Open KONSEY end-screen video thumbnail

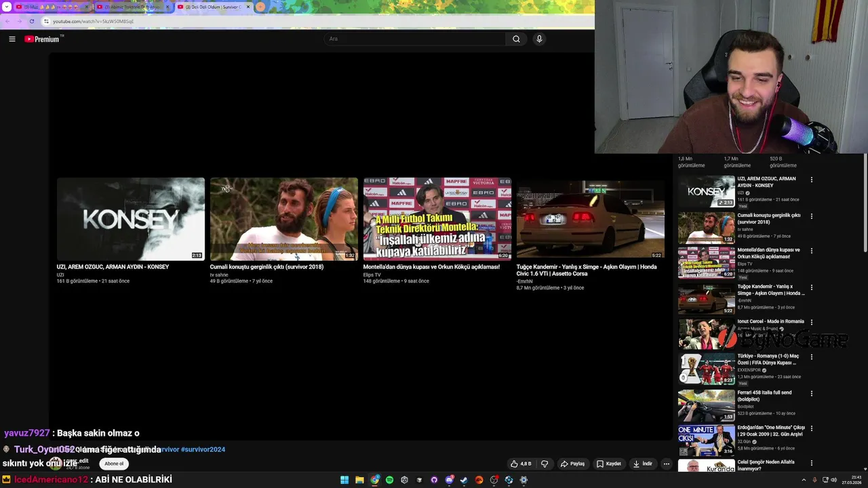[x=131, y=219]
